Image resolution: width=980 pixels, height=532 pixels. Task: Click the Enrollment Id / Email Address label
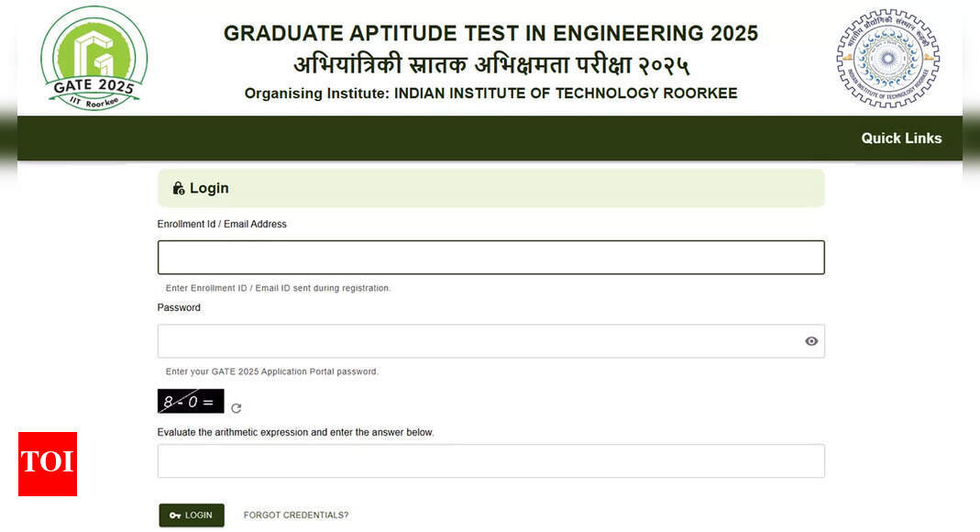point(222,224)
